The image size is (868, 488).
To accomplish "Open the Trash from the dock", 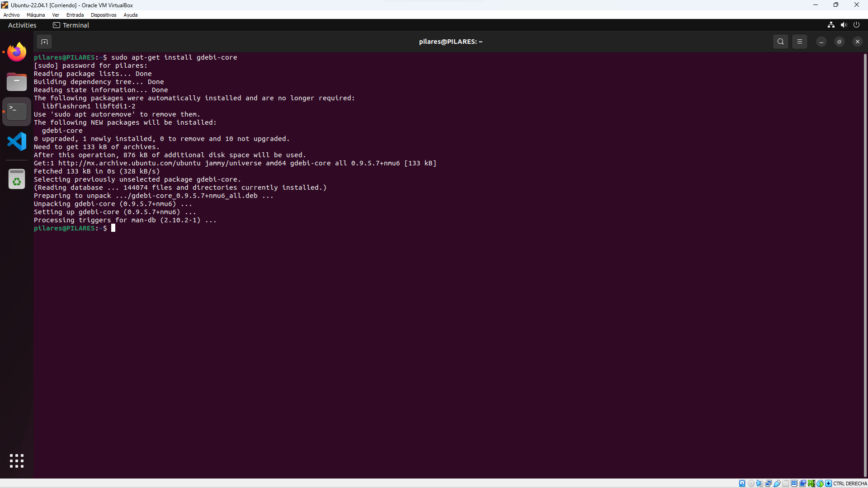I will [x=17, y=179].
